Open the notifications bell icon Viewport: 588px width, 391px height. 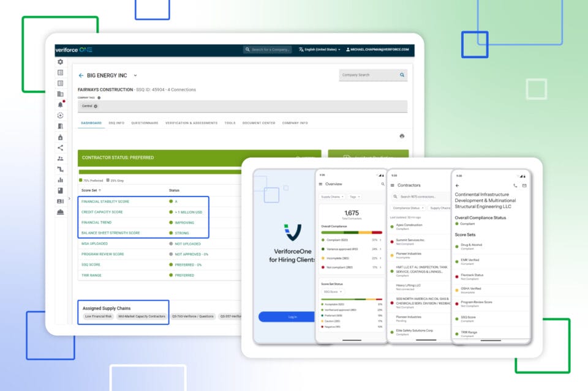(x=61, y=105)
